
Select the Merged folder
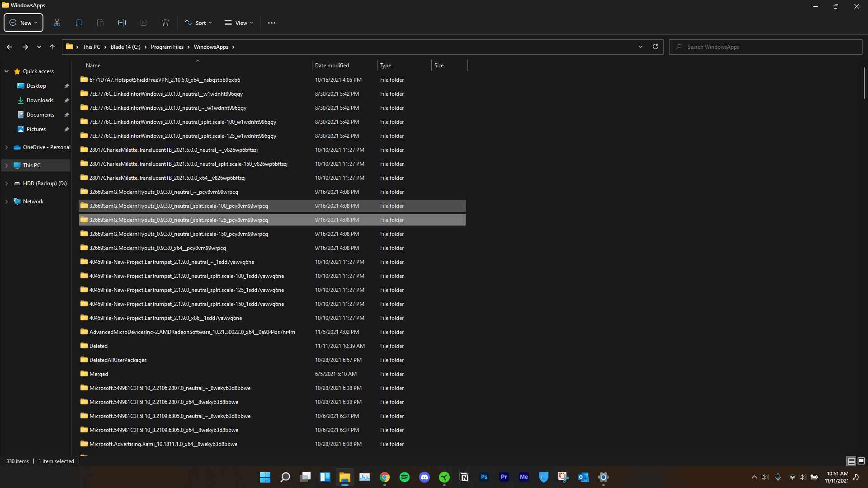(272, 374)
